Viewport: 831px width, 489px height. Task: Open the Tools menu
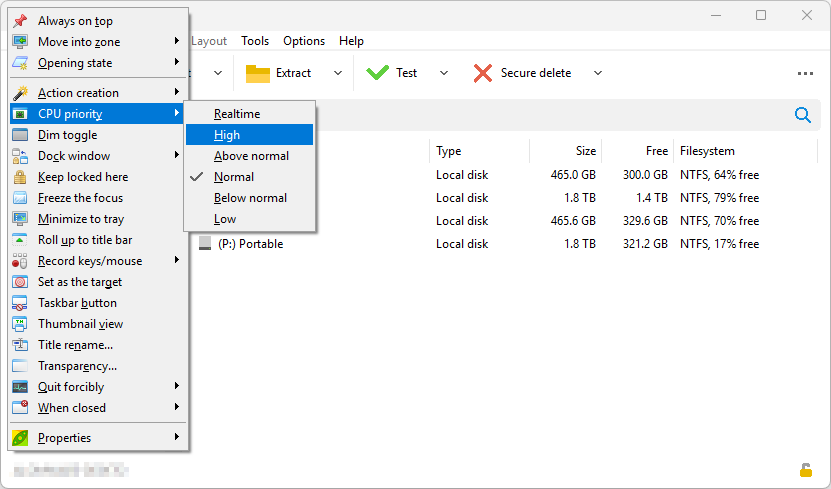coord(255,41)
